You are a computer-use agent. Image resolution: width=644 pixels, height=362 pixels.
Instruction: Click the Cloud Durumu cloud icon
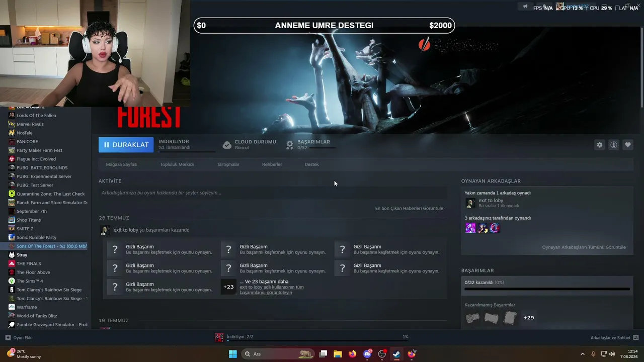click(x=227, y=145)
